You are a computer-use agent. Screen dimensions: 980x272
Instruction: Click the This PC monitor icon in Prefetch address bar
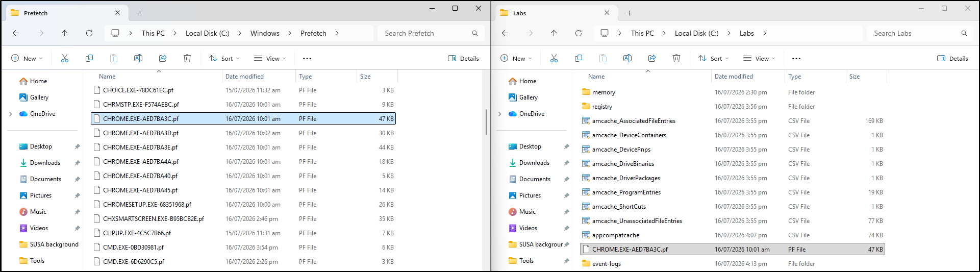(115, 33)
